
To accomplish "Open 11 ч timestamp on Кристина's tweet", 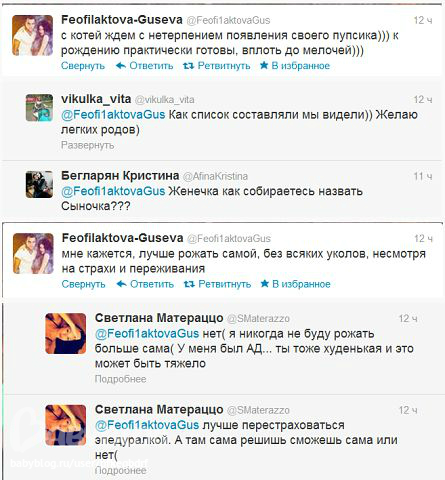I will (x=423, y=176).
